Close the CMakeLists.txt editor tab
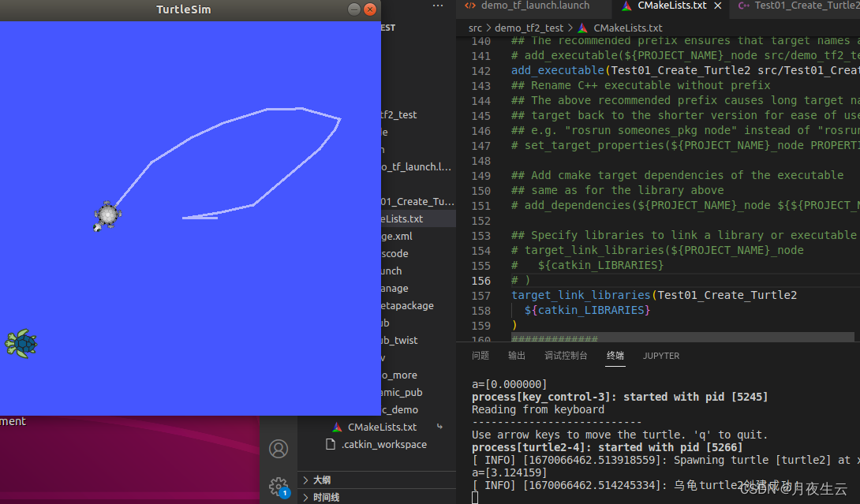Viewport: 860px width, 504px height. (718, 6)
